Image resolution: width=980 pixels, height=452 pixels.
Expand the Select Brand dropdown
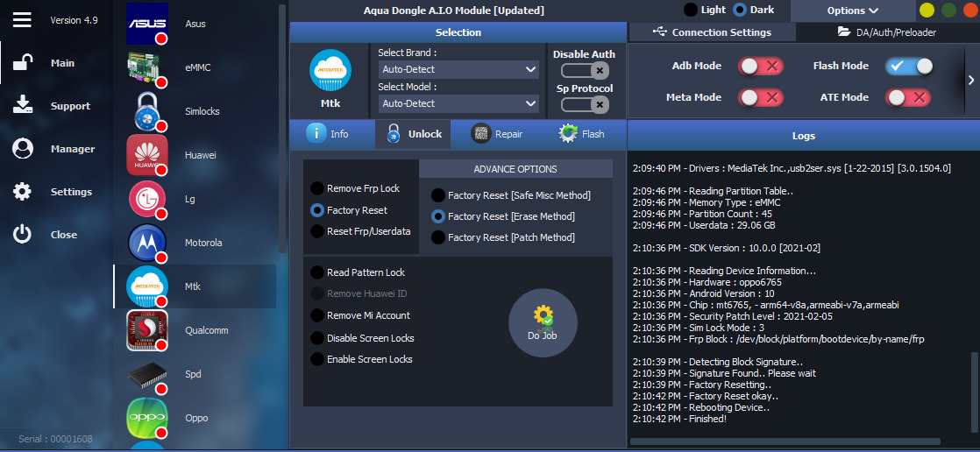458,69
